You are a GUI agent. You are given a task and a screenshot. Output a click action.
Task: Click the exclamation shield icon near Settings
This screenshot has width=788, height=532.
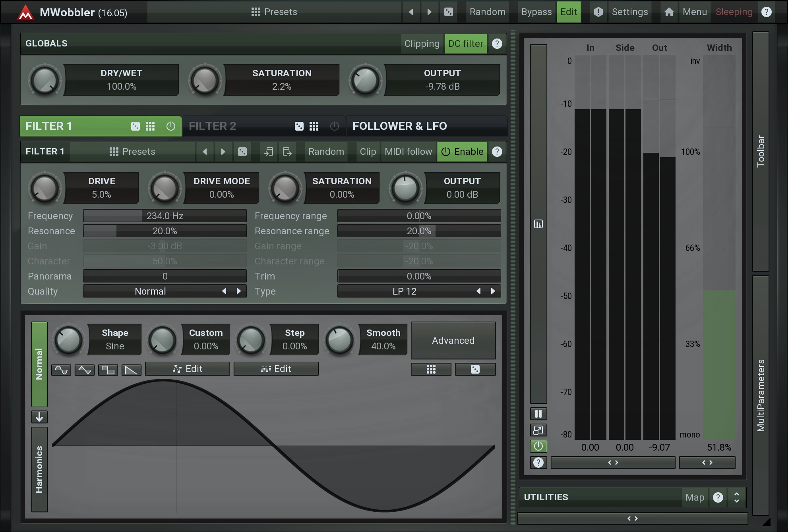click(x=598, y=12)
